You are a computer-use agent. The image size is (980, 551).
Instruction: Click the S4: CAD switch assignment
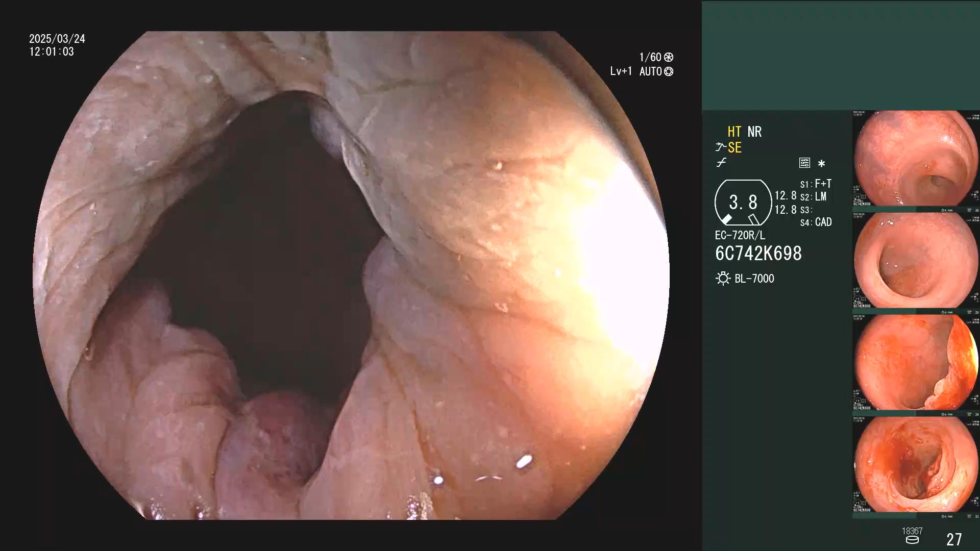pyautogui.click(x=816, y=222)
